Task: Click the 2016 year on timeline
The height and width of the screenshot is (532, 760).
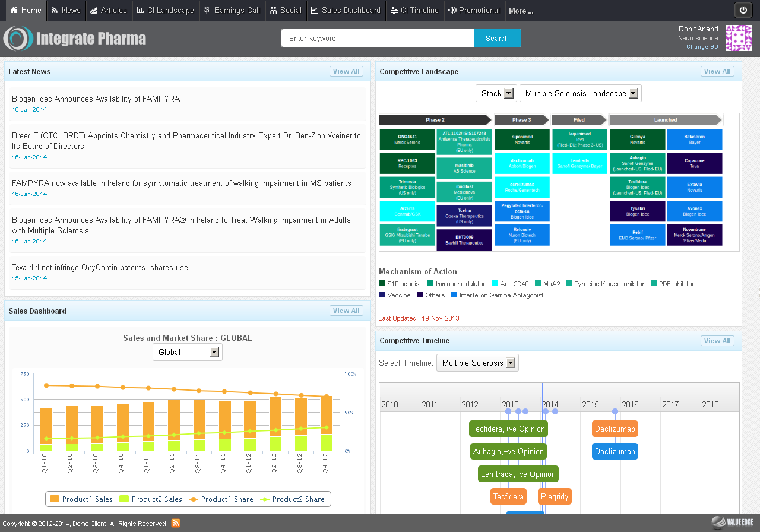Action: (x=631, y=404)
